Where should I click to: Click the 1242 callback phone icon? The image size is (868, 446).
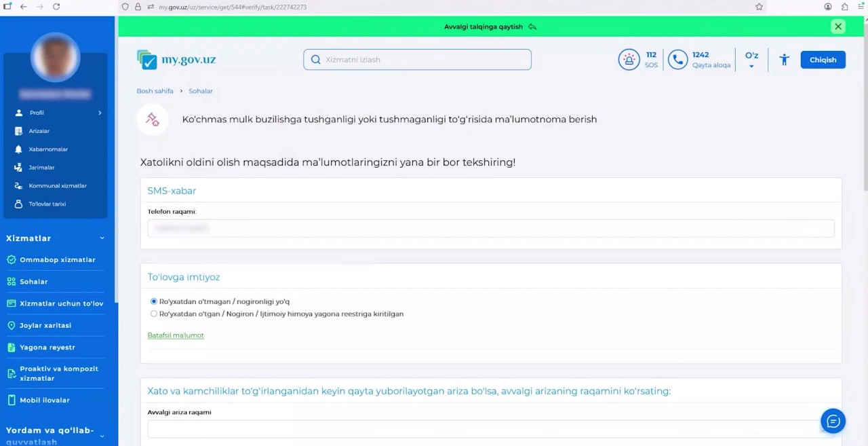(677, 60)
